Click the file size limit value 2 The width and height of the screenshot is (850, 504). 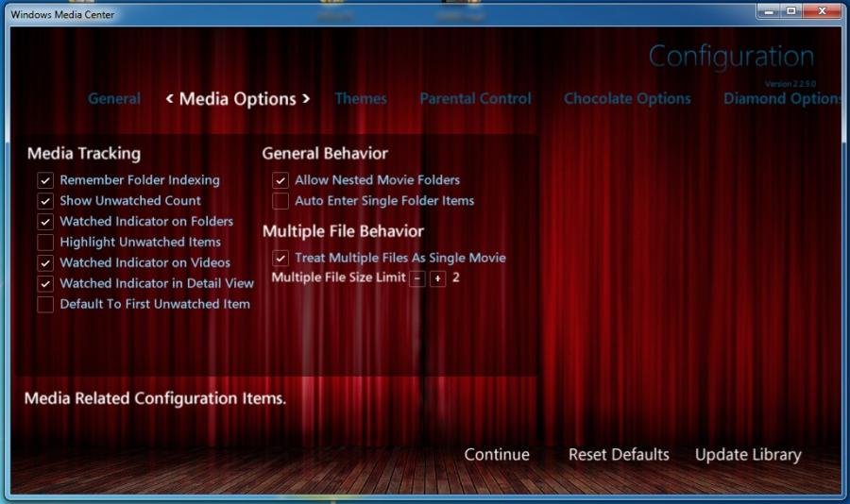point(456,277)
